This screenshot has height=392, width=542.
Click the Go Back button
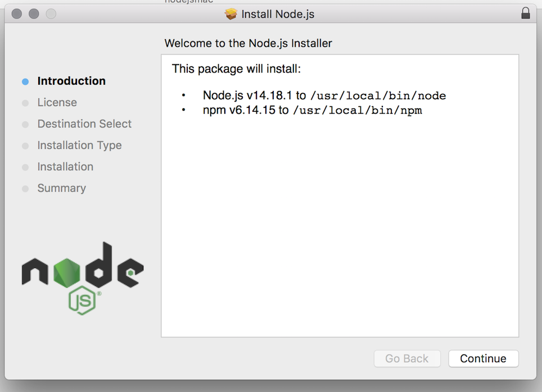coord(407,358)
